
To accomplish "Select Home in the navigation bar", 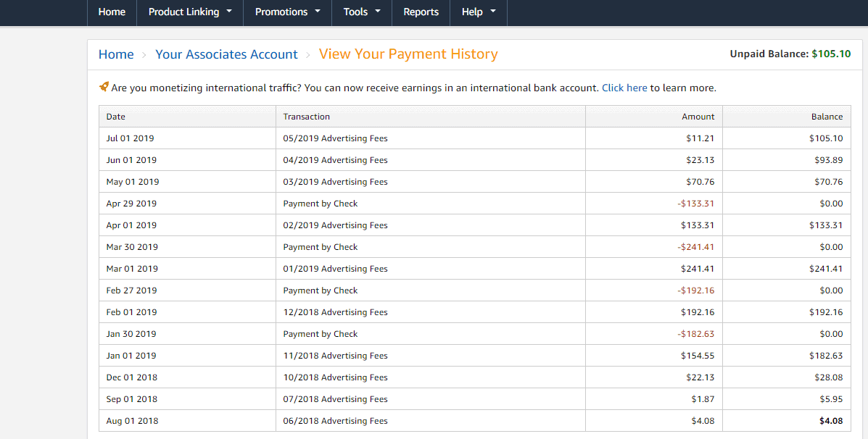I will tap(112, 12).
